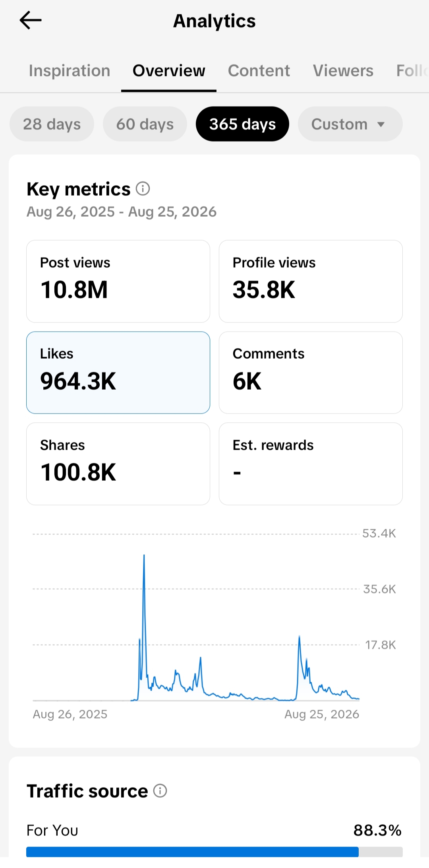Click the For You traffic bar
This screenshot has width=429, height=868.
214,852
